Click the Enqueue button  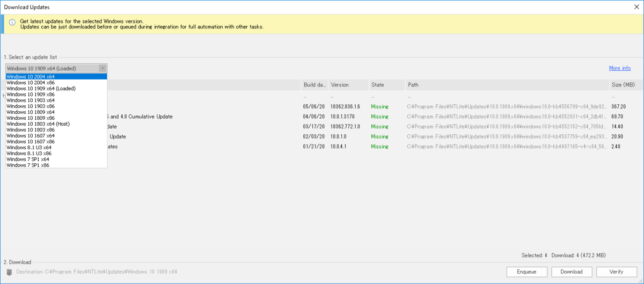pos(526,272)
